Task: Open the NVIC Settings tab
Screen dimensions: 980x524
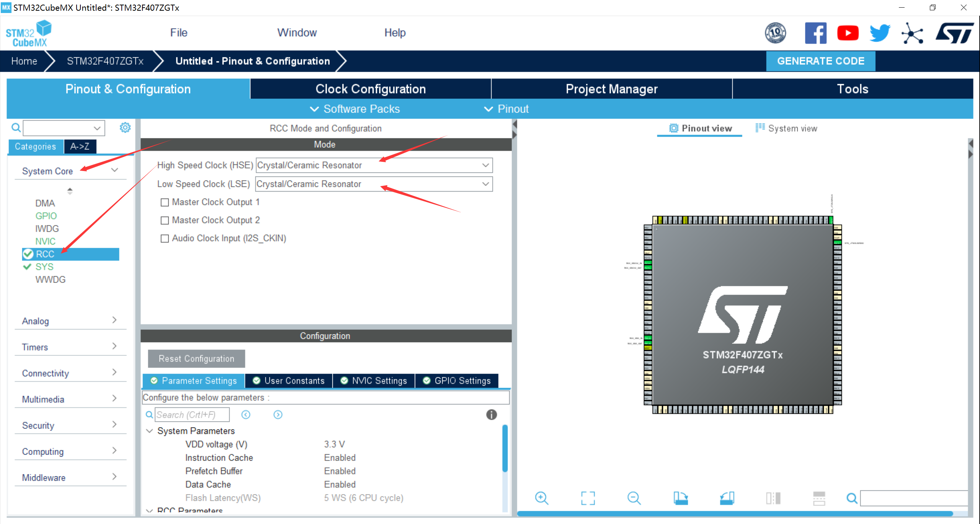Action: pos(374,381)
